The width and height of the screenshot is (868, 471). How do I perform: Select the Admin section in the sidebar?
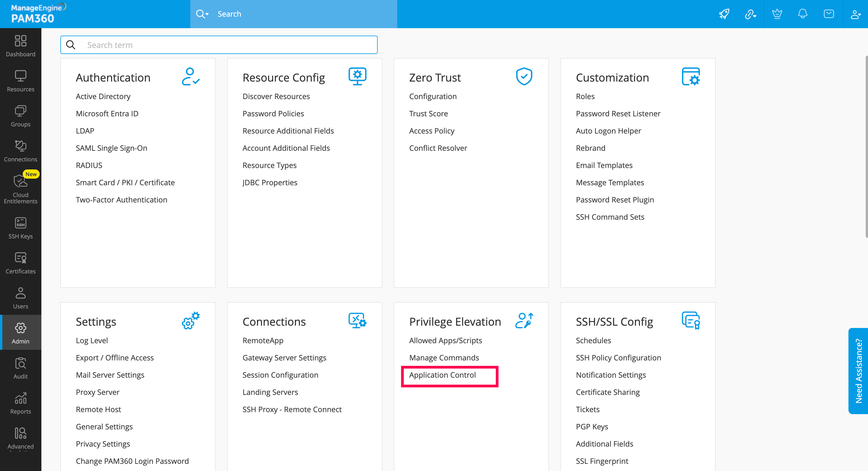pyautogui.click(x=20, y=333)
